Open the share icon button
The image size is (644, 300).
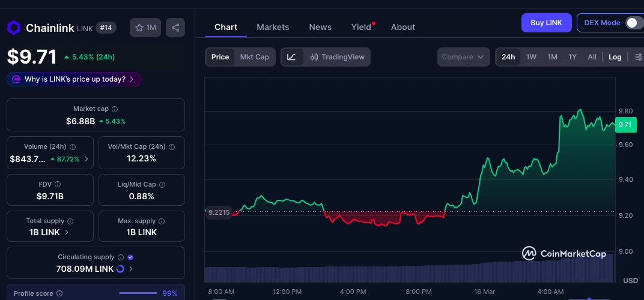(175, 28)
